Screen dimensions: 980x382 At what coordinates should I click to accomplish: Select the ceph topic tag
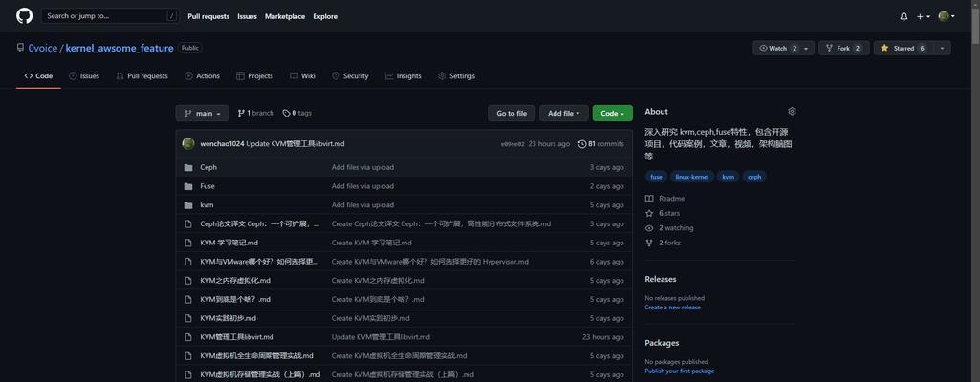point(754,177)
